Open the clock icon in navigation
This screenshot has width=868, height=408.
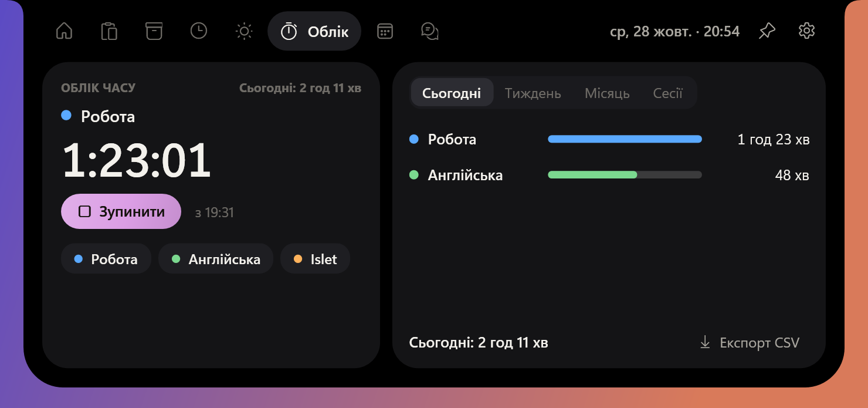click(199, 31)
